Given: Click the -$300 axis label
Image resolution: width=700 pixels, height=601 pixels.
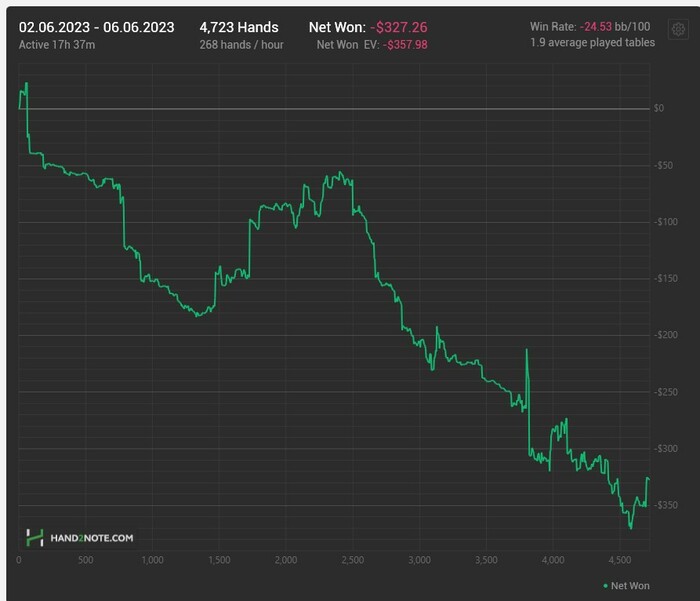Looking at the screenshot, I should (x=666, y=448).
